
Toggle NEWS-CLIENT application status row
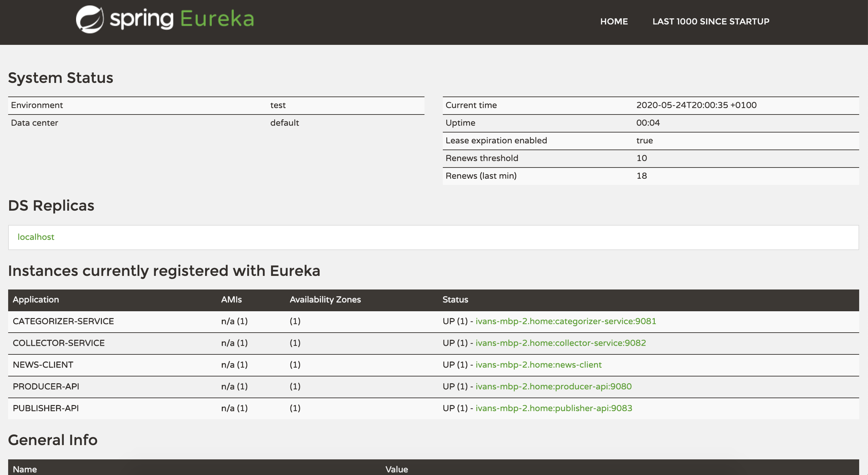pyautogui.click(x=434, y=365)
